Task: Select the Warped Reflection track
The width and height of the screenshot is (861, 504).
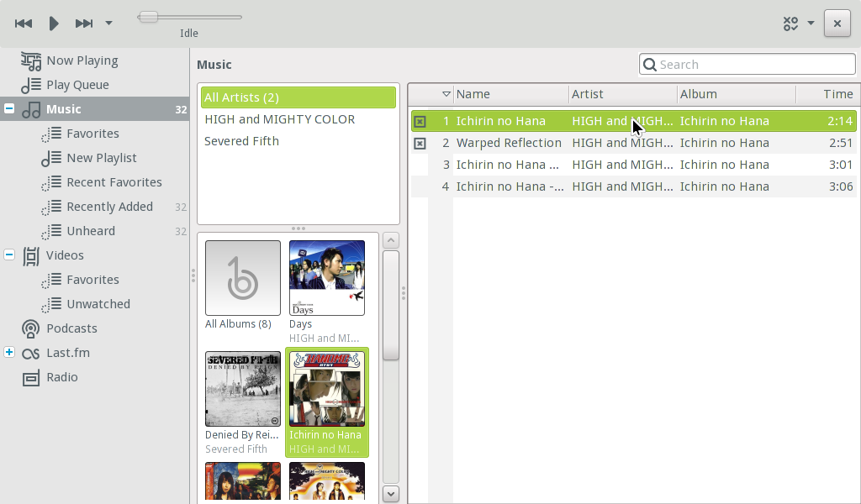Action: 634,143
